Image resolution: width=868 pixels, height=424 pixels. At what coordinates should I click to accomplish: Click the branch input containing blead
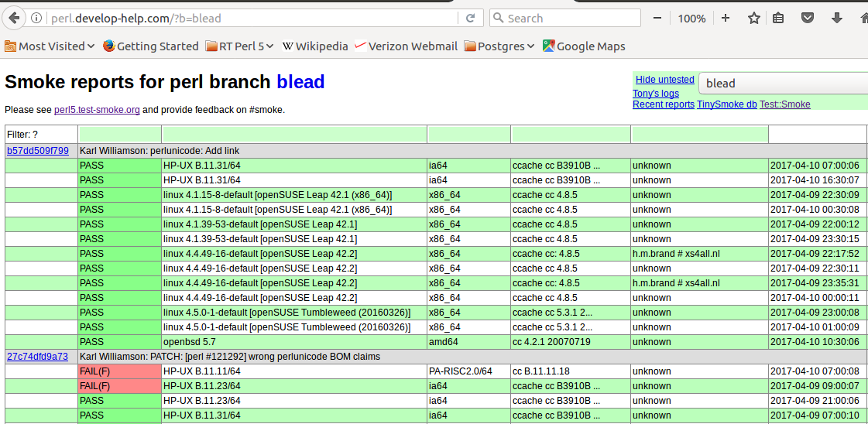[782, 84]
